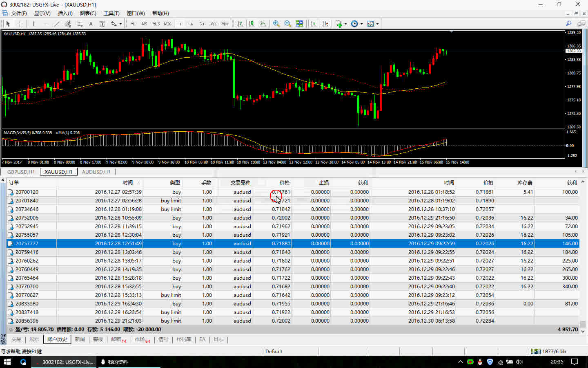Toggle chart auto scroll

(314, 24)
